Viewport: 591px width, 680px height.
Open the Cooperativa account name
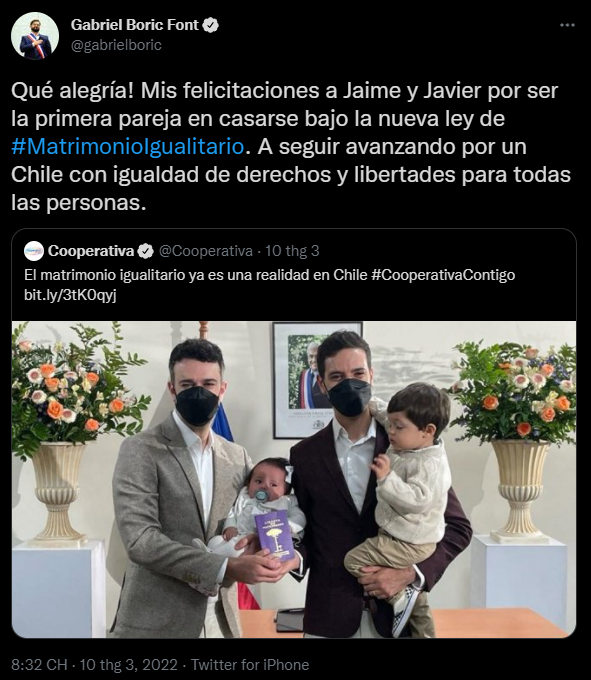(x=91, y=251)
